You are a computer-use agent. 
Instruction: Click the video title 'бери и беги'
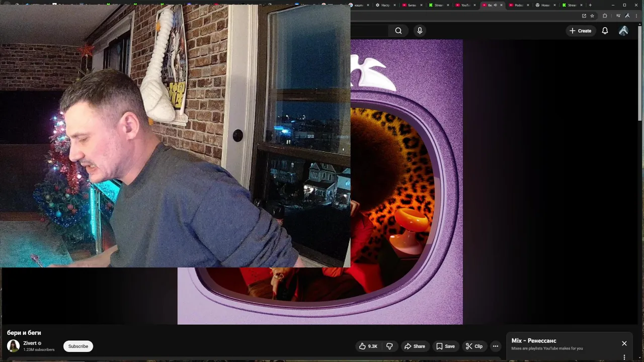[x=24, y=333]
